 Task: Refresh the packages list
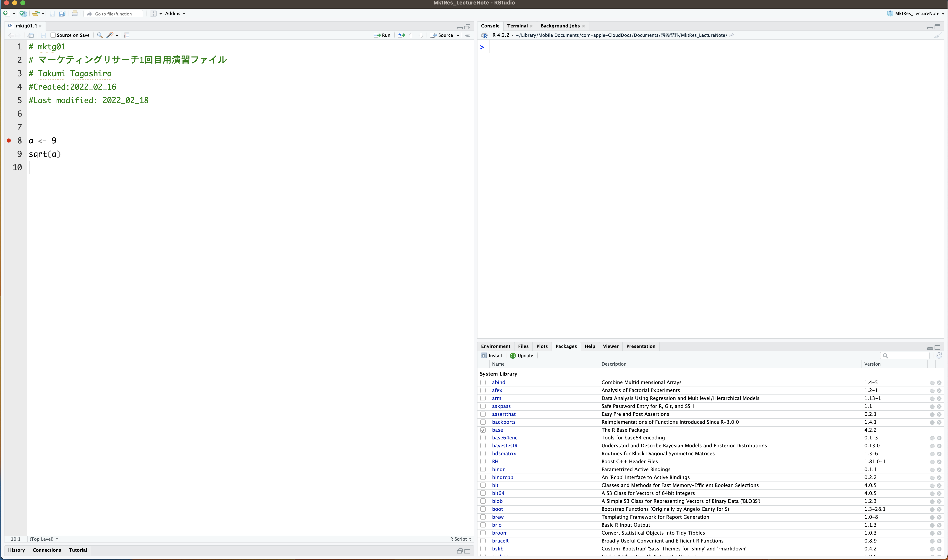click(939, 355)
